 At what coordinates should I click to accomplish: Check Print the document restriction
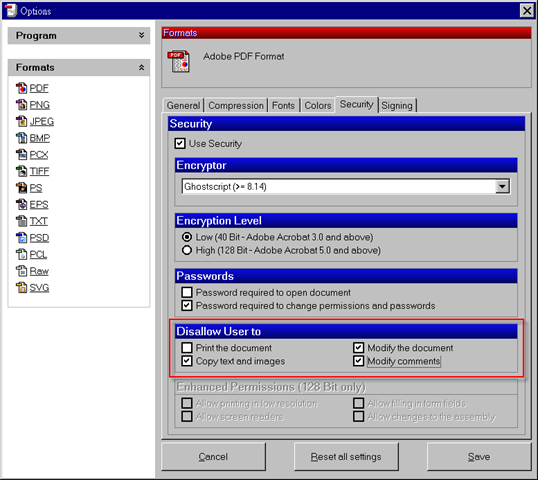tap(187, 348)
